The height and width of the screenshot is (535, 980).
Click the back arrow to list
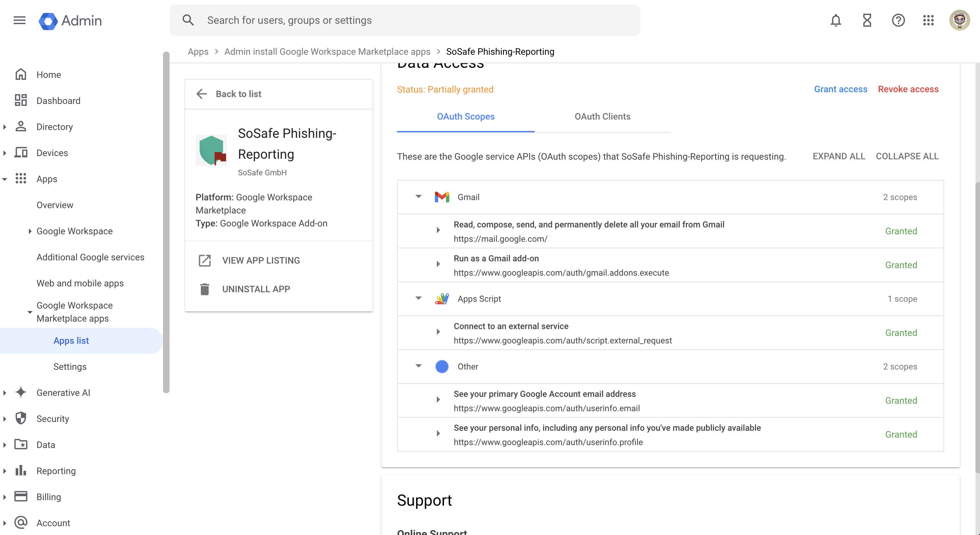201,94
